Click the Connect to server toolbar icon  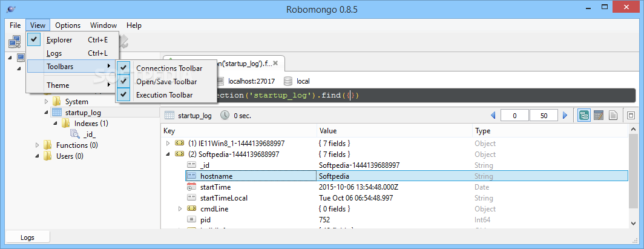pos(15,41)
